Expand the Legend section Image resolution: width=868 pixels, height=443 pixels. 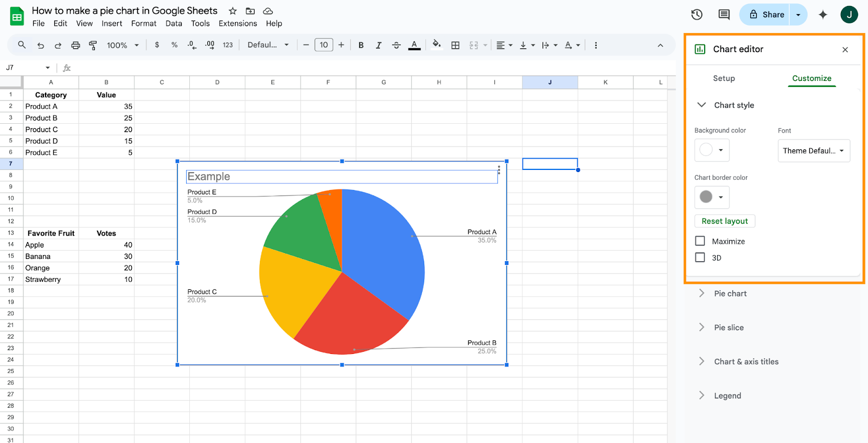tap(727, 396)
